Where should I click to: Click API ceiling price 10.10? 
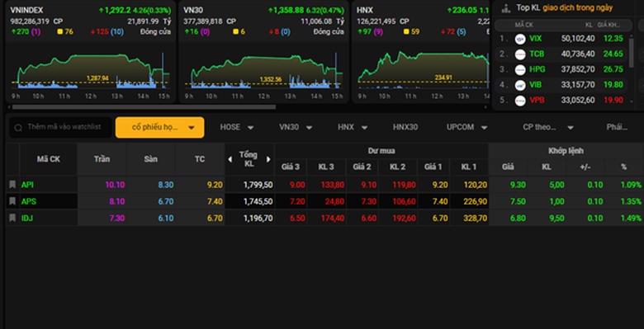[x=115, y=185]
